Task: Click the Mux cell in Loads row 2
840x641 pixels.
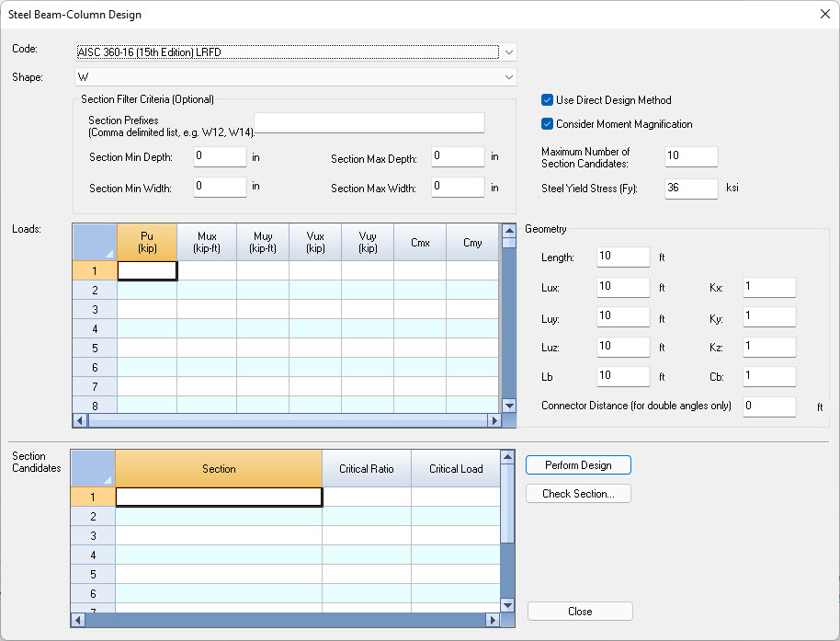Action: (x=207, y=290)
